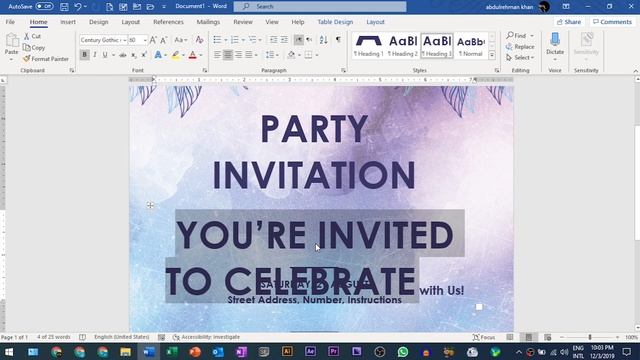Switch to the Mailings tab

(208, 22)
